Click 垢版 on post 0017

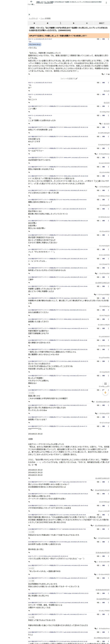tap(98, 250)
